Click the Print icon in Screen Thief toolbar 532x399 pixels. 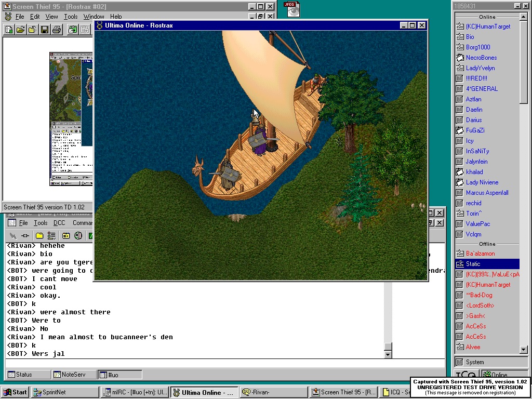point(57,30)
